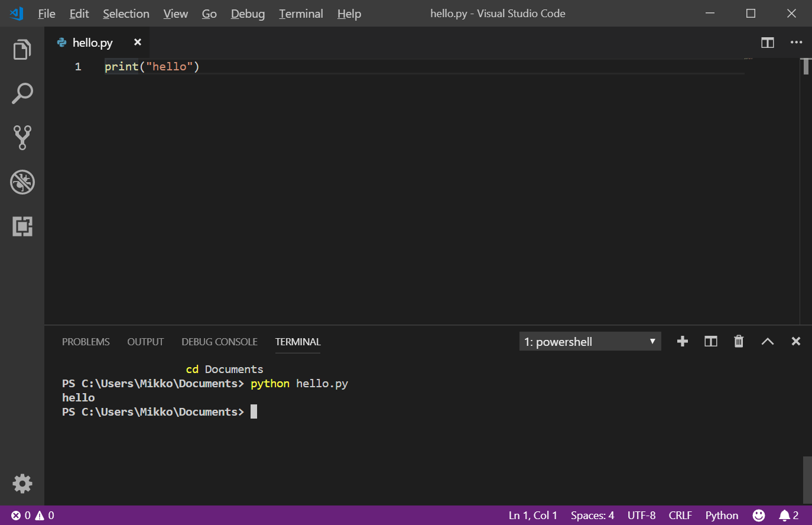The image size is (812, 525).
Task: Click 'Ln 1, Col 1' in status bar
Action: (533, 516)
